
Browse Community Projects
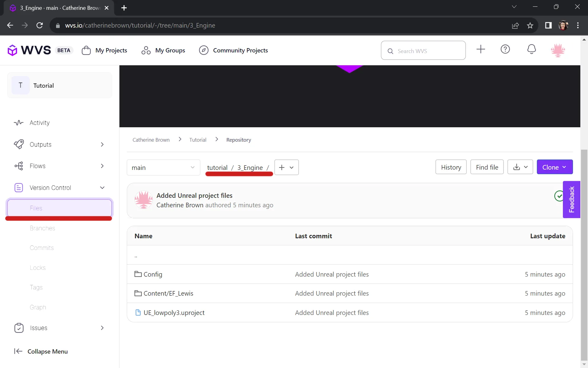coord(233,50)
